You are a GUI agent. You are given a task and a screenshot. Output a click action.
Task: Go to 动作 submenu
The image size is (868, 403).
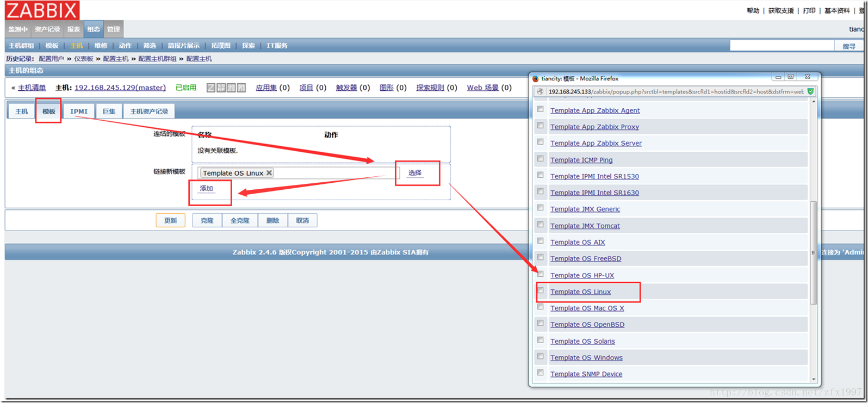point(125,46)
